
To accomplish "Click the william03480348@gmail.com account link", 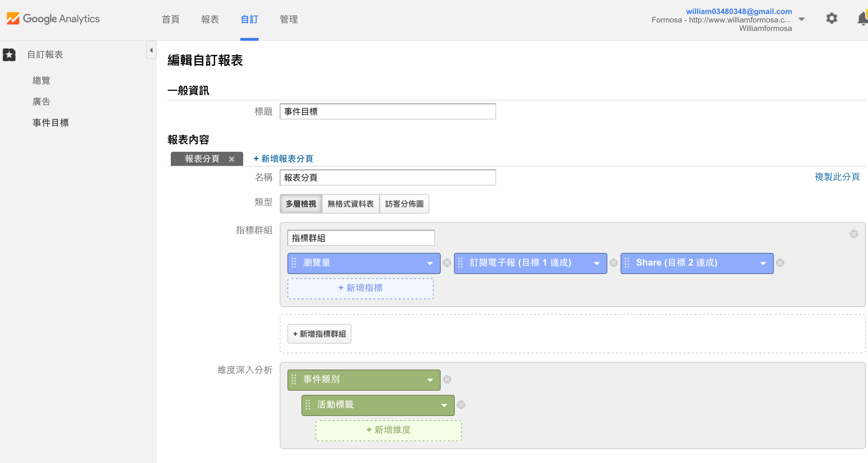I will [739, 11].
